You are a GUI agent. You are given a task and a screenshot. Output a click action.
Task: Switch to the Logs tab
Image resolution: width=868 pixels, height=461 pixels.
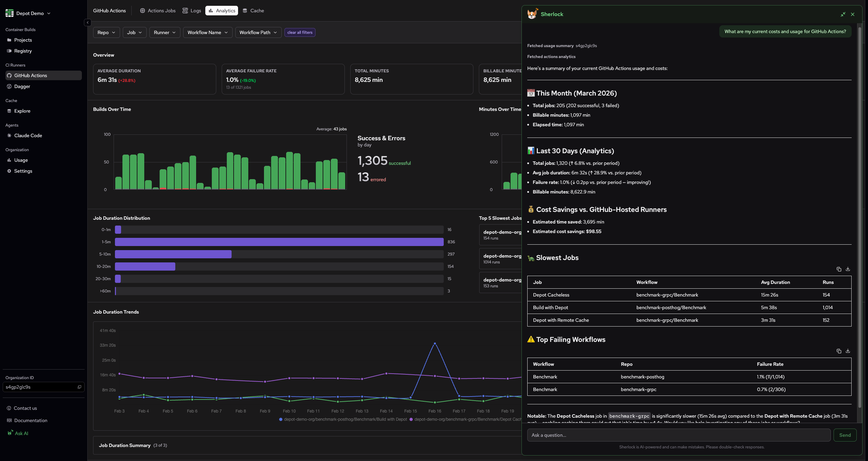tap(192, 11)
